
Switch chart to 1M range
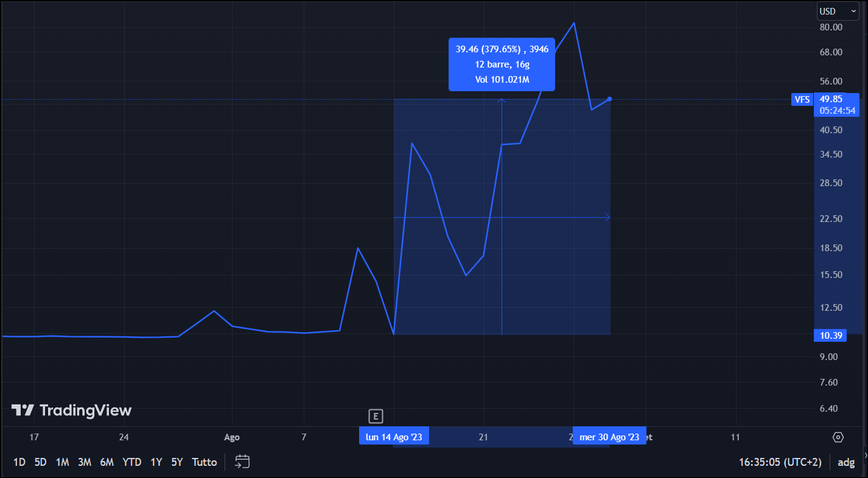pos(62,462)
